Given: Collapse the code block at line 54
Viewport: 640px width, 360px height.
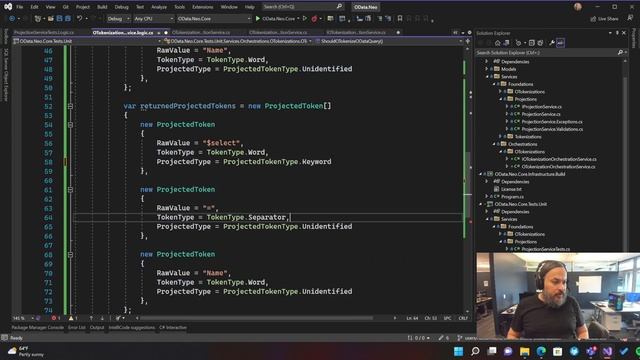Looking at the screenshot, I should point(70,124).
